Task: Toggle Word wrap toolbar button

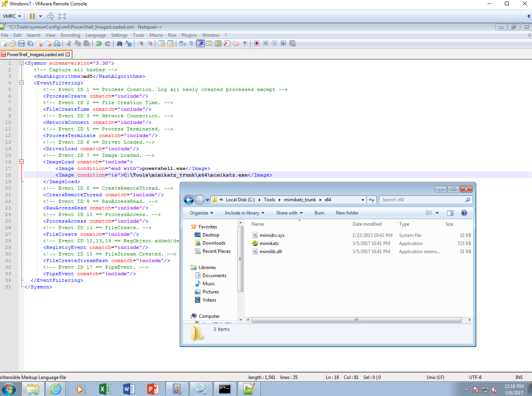Action: pyautogui.click(x=182, y=43)
